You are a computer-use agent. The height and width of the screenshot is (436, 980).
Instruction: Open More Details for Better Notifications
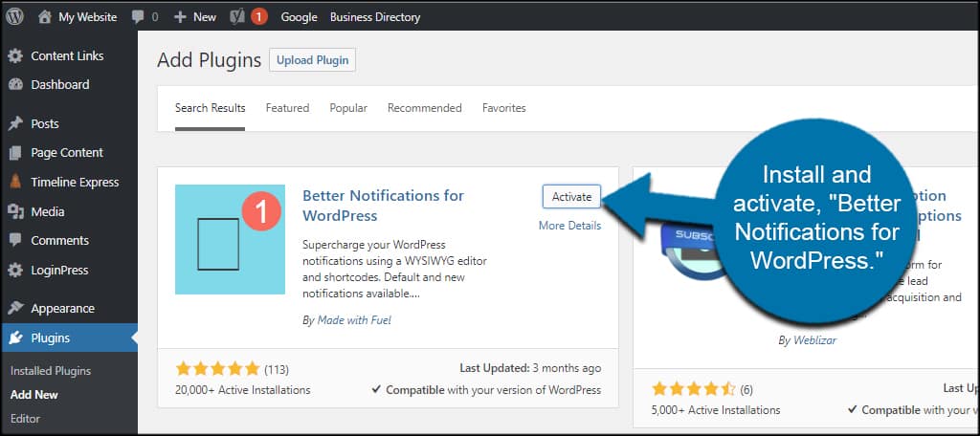point(570,226)
